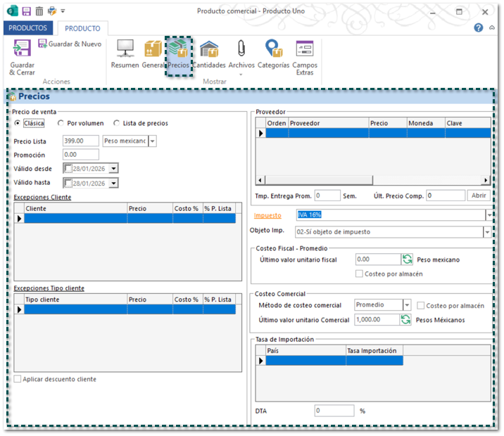The height and width of the screenshot is (436, 504).
Task: Select the Por volumen radio button
Action: coord(61,123)
